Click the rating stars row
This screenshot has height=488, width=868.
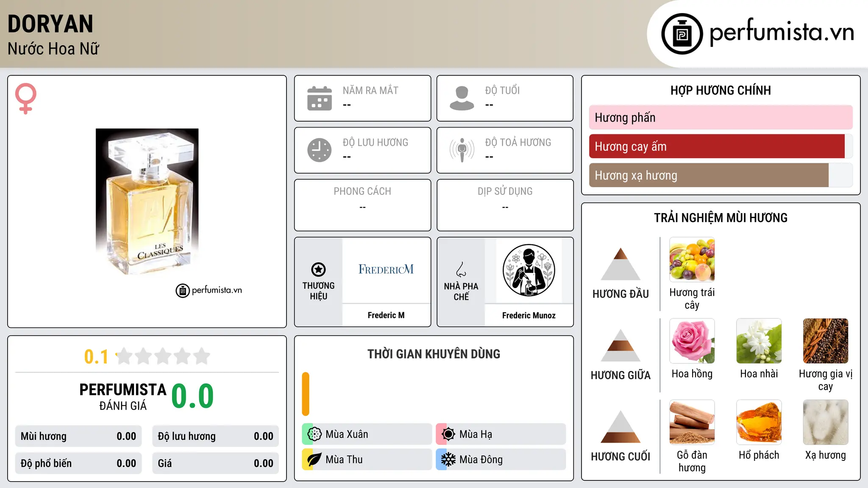pyautogui.click(x=163, y=356)
